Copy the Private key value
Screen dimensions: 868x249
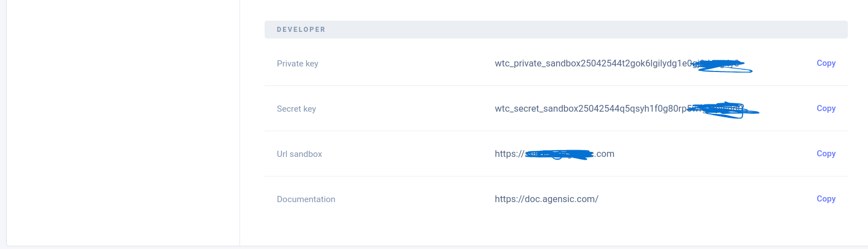[x=826, y=63]
